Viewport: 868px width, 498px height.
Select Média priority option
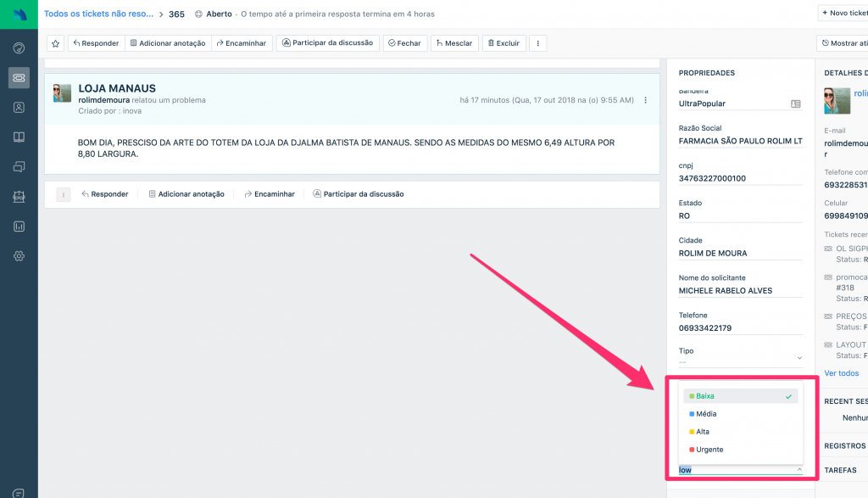(x=705, y=414)
